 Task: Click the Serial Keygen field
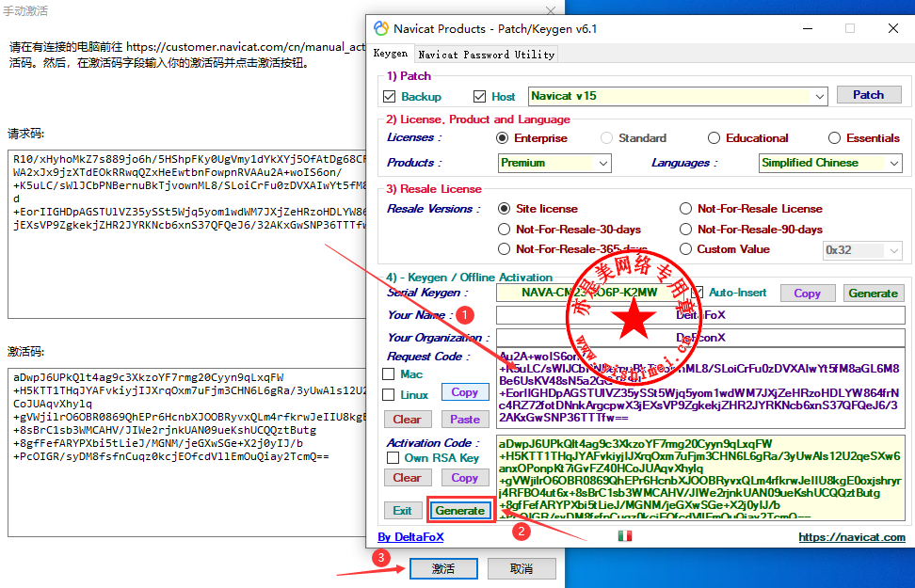click(590, 293)
